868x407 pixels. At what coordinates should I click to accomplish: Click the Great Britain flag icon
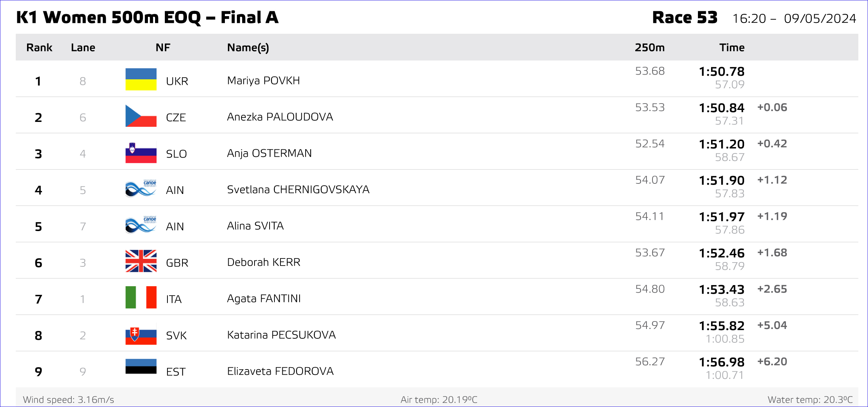(x=141, y=261)
